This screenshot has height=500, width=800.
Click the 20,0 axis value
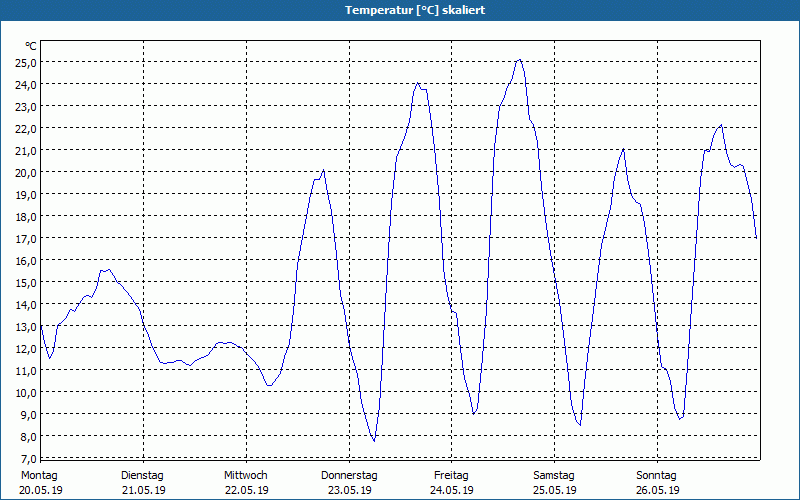click(x=26, y=172)
